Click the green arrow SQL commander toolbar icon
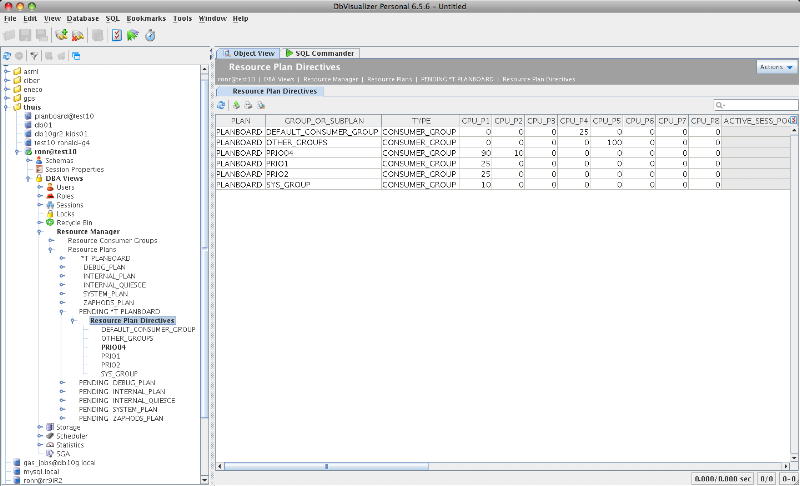 (133, 35)
